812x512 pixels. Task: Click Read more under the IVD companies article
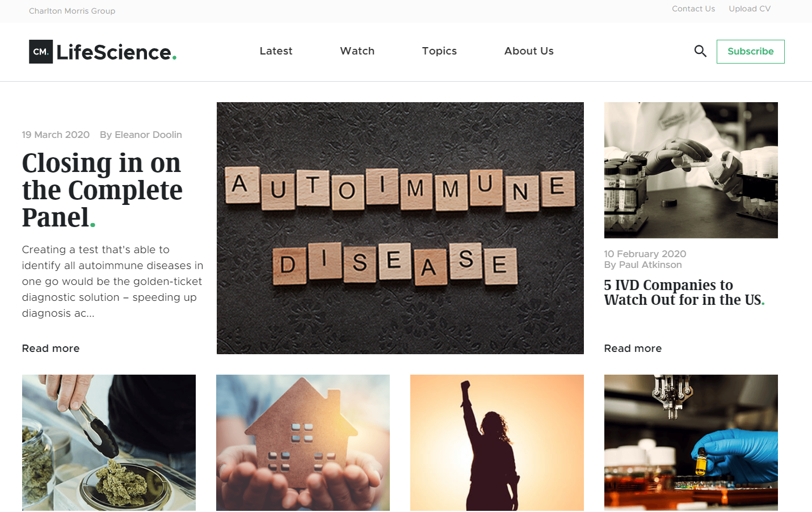coord(633,349)
